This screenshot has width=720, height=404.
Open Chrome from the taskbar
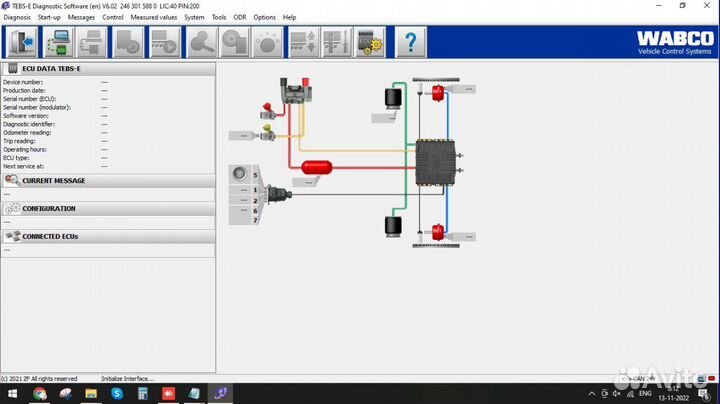pyautogui.click(x=39, y=393)
